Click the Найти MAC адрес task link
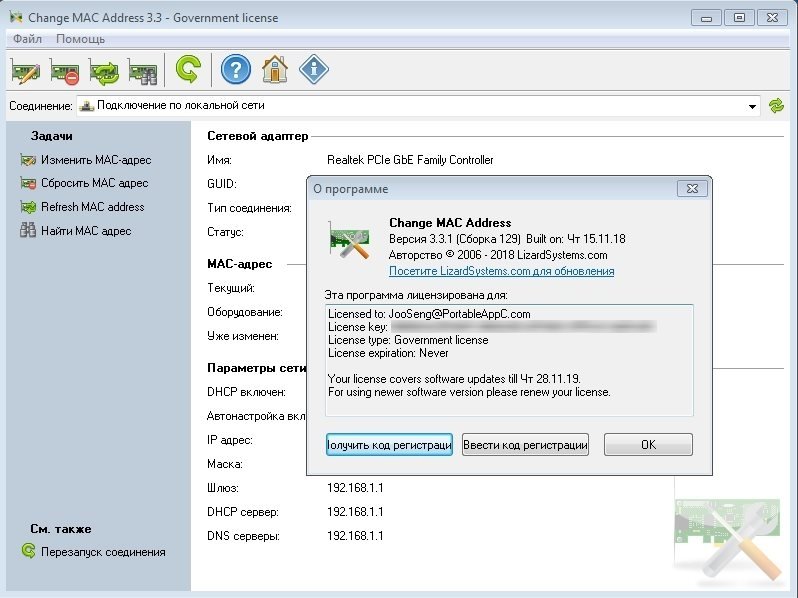This screenshot has height=598, width=798. [86, 231]
